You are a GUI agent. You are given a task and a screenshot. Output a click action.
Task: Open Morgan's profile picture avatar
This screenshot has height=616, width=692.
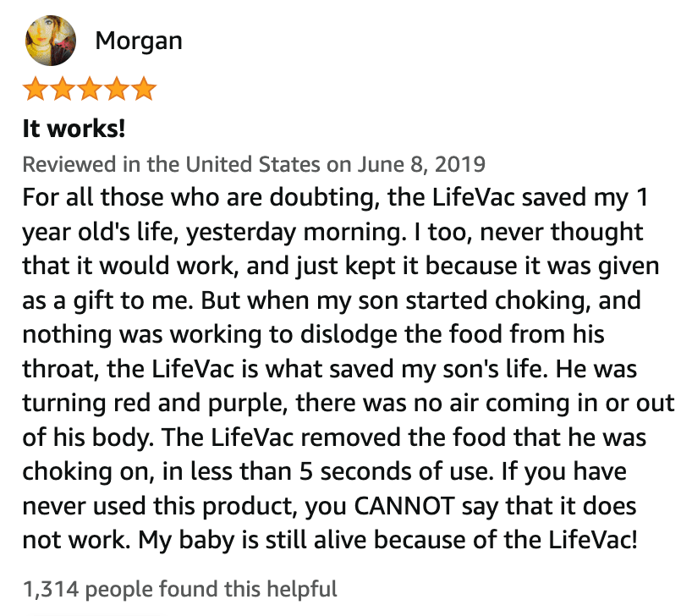(x=51, y=41)
